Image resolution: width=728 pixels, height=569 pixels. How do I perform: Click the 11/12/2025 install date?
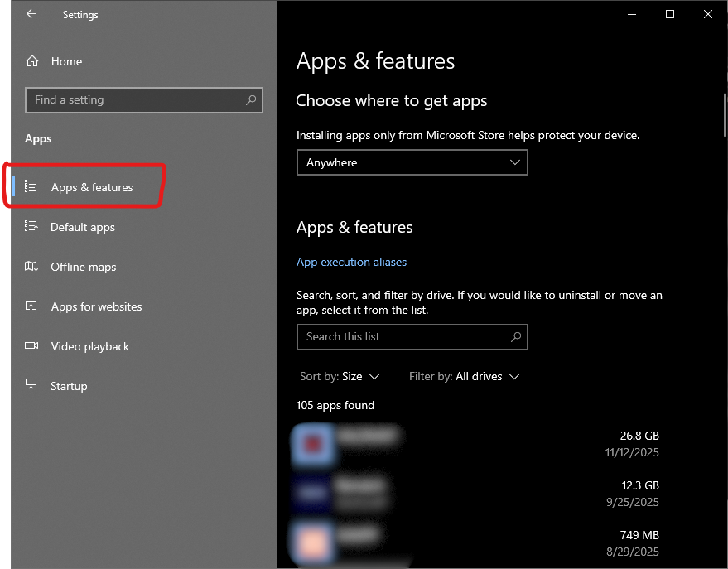tap(632, 452)
